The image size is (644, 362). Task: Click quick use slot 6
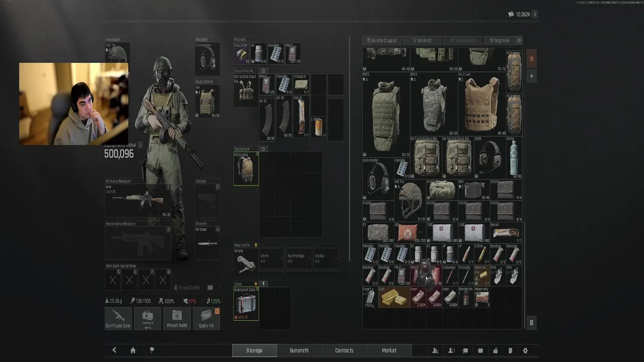coord(129,280)
